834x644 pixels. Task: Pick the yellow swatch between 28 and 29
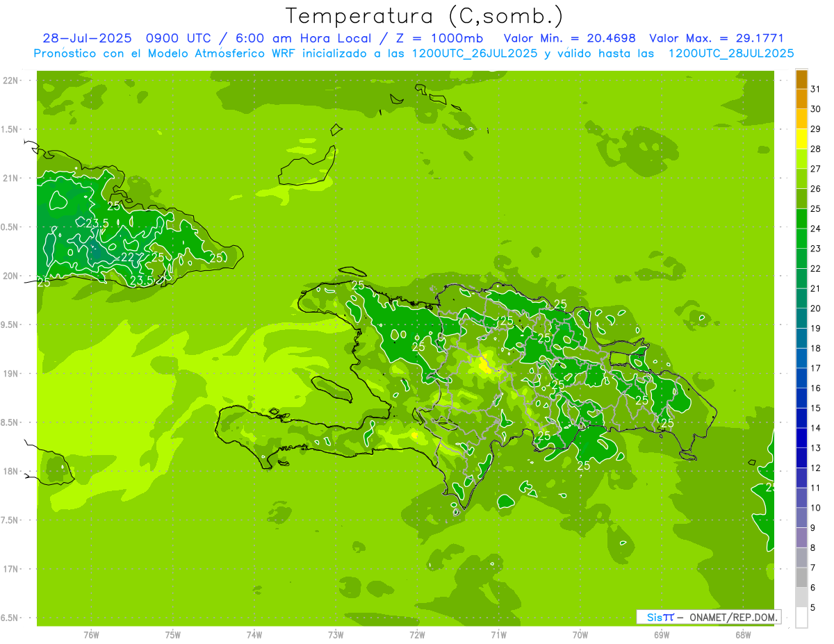coord(801,139)
